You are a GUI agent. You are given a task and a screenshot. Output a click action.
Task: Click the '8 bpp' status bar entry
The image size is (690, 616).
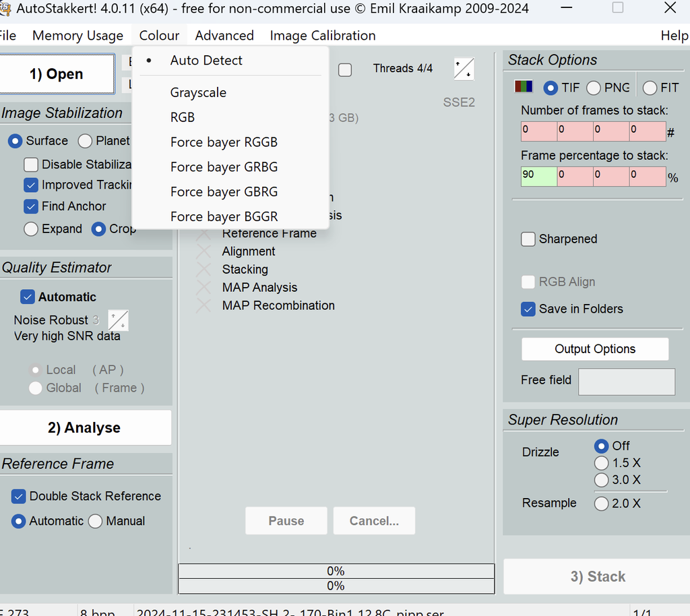point(97,612)
